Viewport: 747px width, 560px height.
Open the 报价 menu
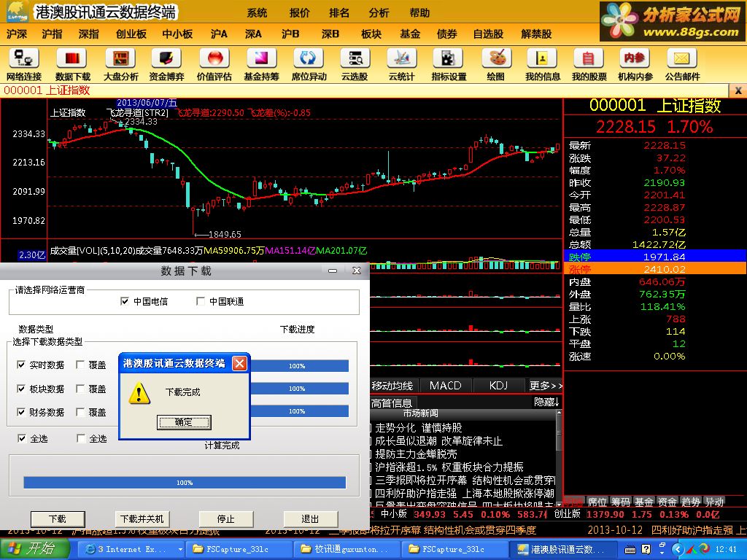pos(299,13)
